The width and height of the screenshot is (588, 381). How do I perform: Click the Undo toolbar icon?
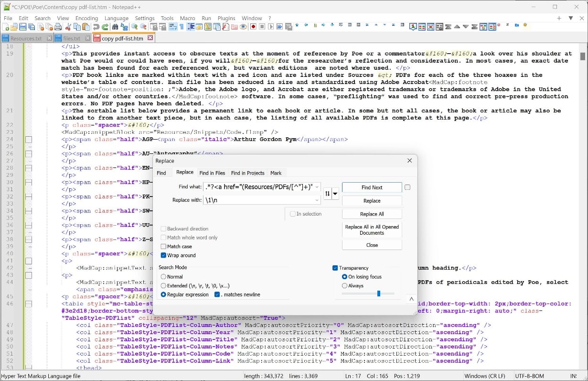pos(95,27)
